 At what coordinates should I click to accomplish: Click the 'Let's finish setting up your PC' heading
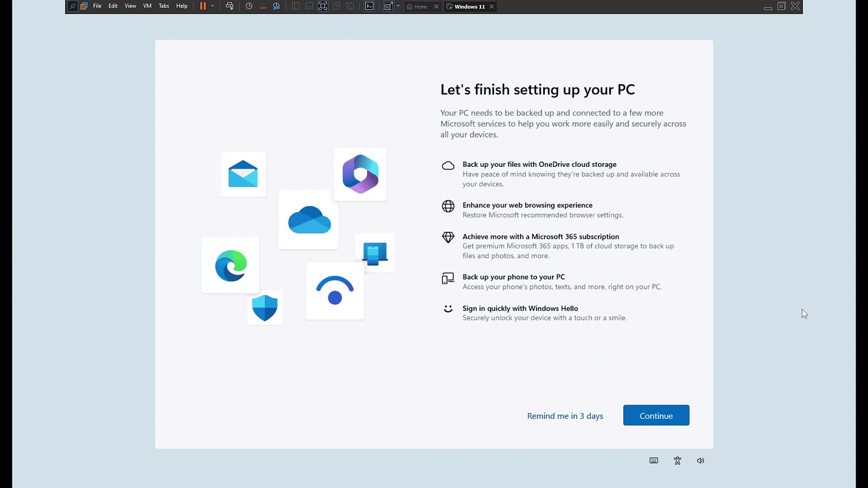pos(538,89)
